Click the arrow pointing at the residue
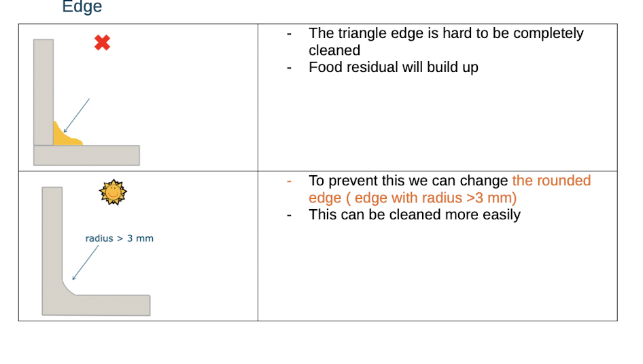Screen dimensions: 643x364 click(x=77, y=115)
